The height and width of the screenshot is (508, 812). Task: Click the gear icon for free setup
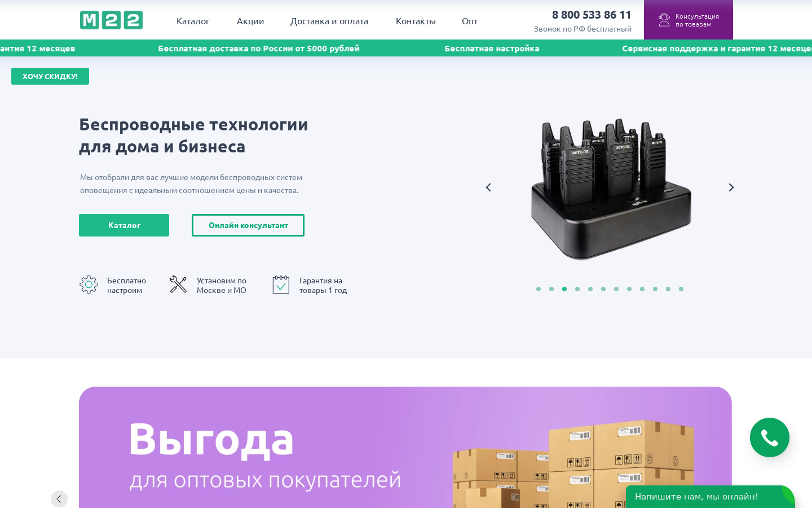click(x=89, y=284)
